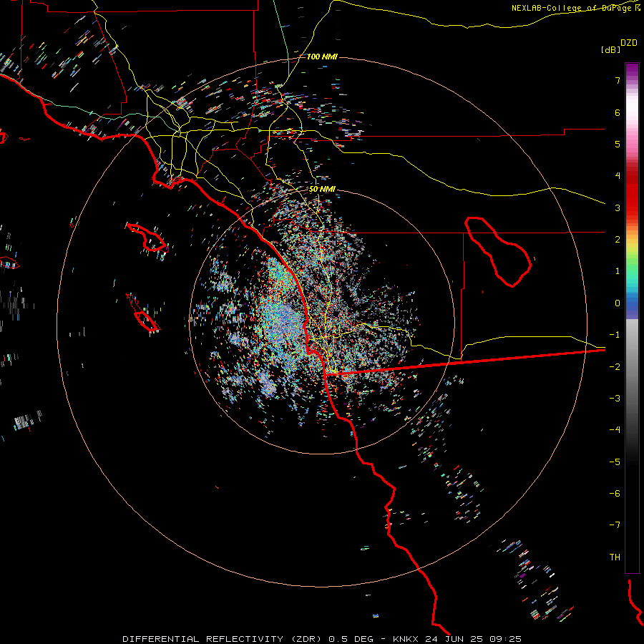Image resolution: width=644 pixels, height=644 pixels.
Task: Click the -5 label on the scale
Action: pyautogui.click(x=615, y=462)
